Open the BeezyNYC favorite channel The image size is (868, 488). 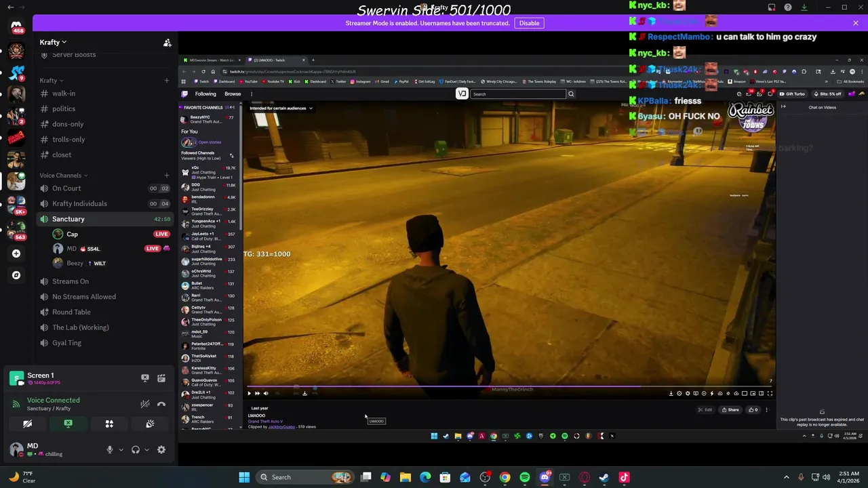point(209,119)
